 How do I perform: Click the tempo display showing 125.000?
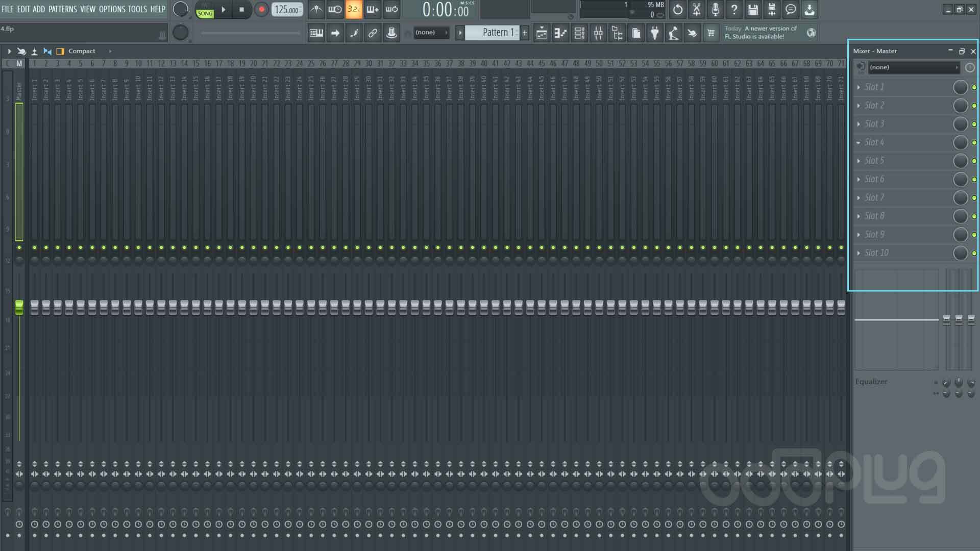286,9
